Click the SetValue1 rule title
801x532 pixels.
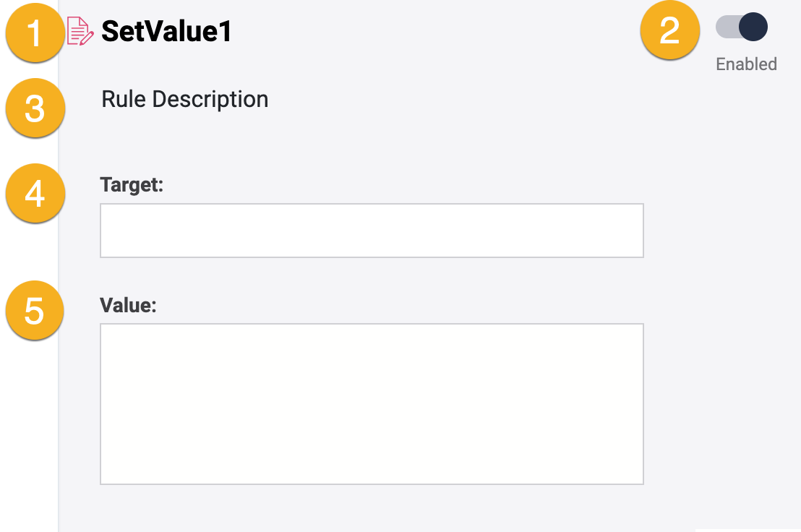(165, 31)
